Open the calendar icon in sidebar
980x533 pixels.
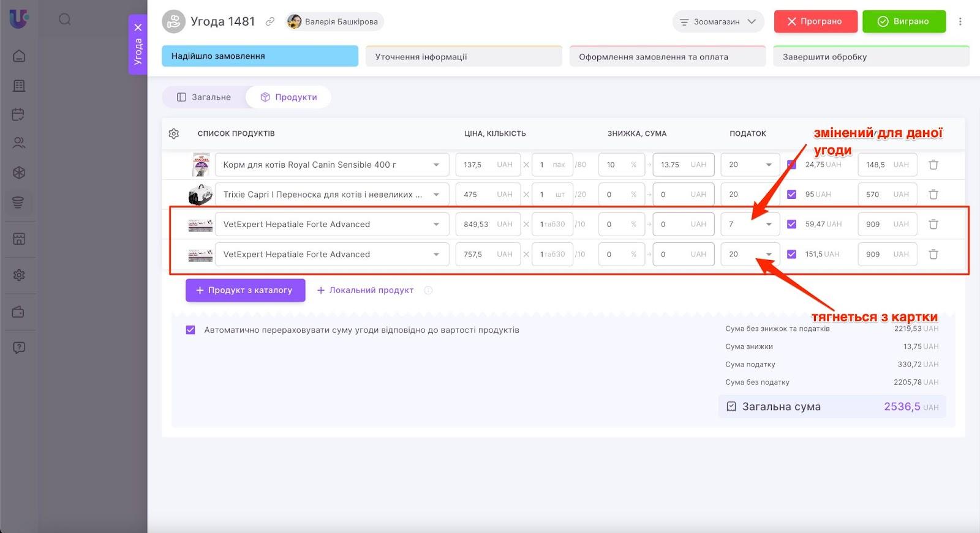[x=19, y=114]
